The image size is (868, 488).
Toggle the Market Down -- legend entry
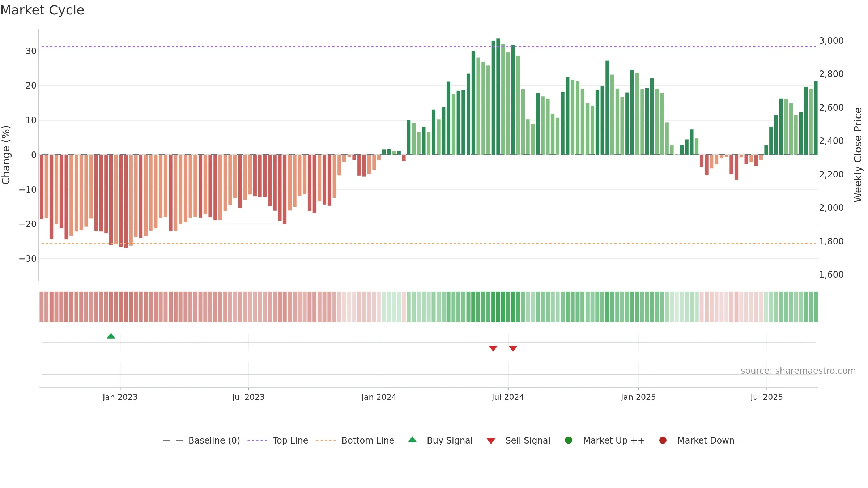(x=701, y=441)
